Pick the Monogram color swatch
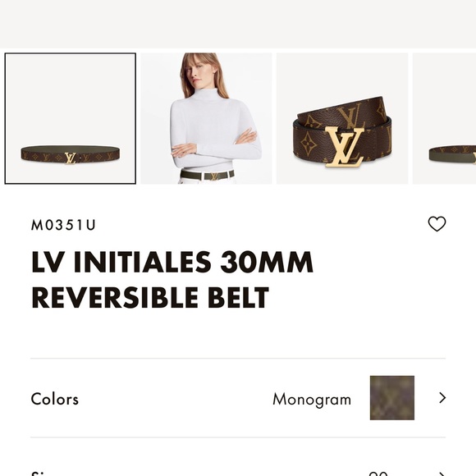The width and height of the screenshot is (476, 476). click(x=392, y=398)
